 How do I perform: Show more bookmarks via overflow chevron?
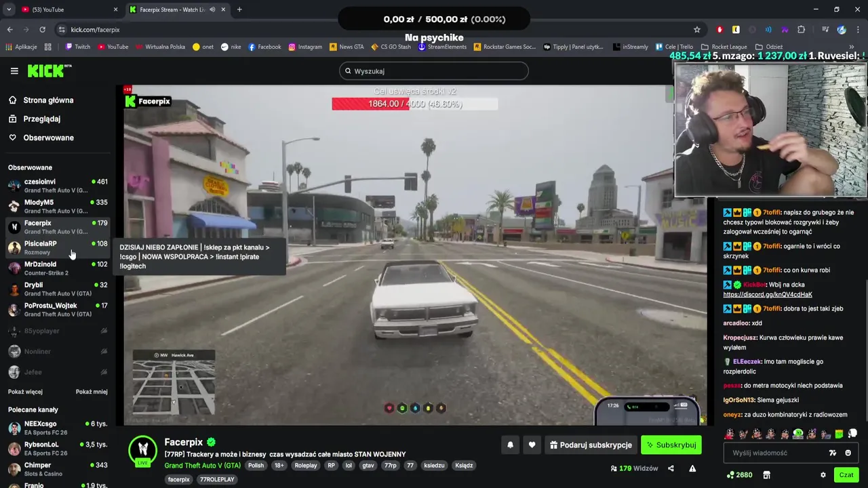852,47
